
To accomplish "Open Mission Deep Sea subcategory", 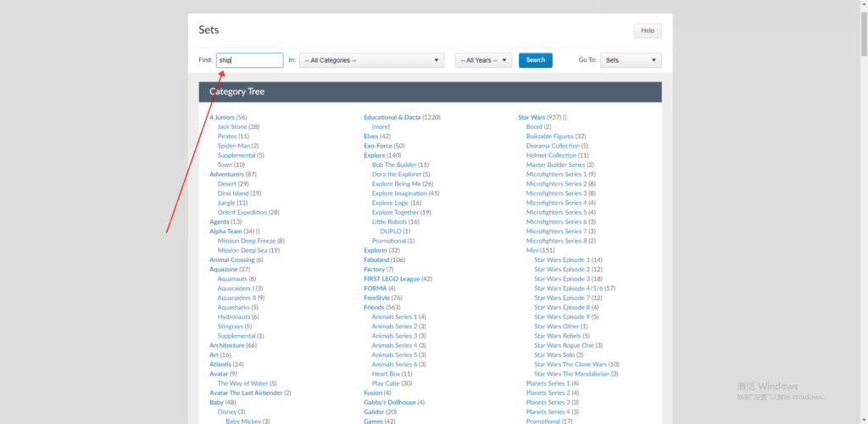I will click(242, 250).
